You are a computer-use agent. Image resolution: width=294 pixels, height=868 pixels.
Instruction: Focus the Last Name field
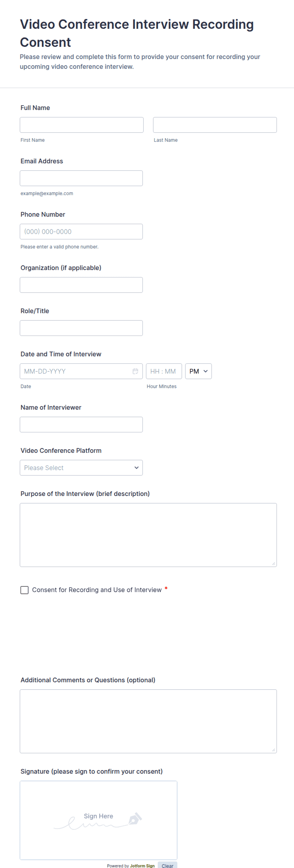click(x=215, y=125)
